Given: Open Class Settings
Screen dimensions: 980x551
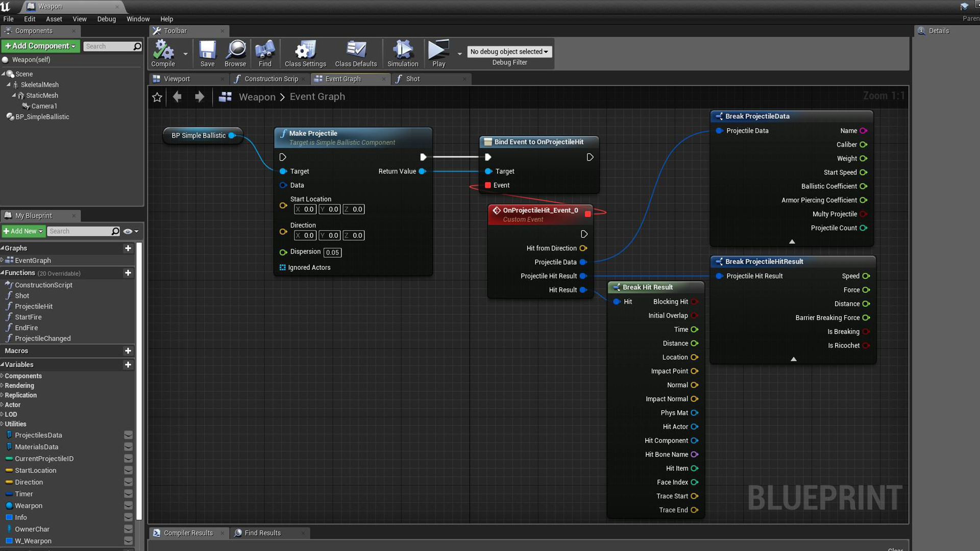Looking at the screenshot, I should 305,53.
